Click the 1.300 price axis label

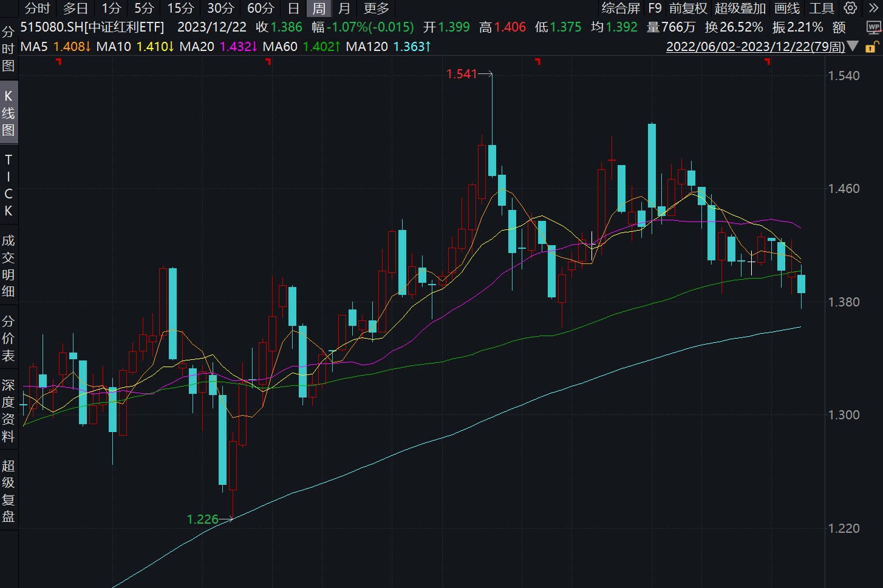pyautogui.click(x=844, y=415)
